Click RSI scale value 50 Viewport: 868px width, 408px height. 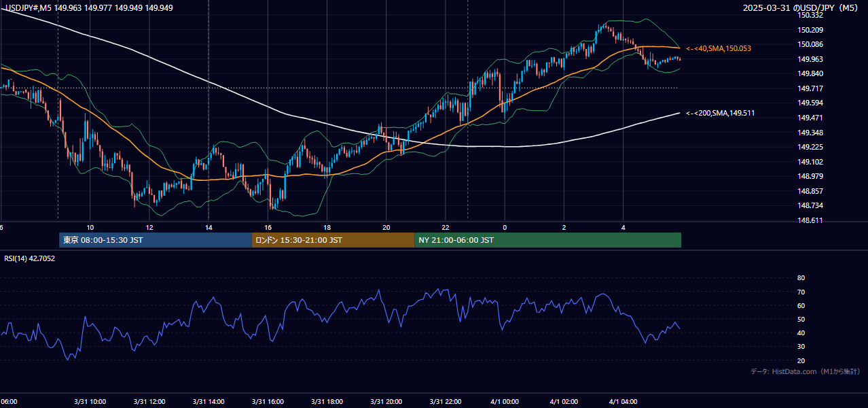click(x=801, y=319)
